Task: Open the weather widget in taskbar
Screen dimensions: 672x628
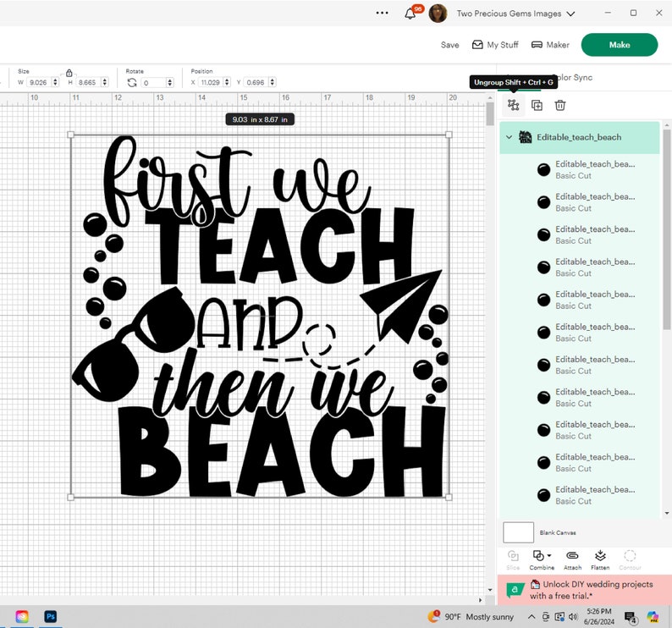Action: [471, 617]
